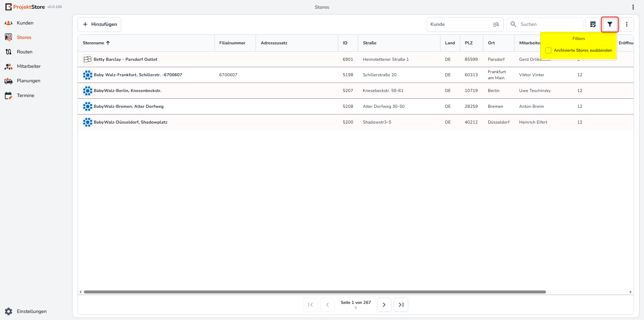The image size is (644, 320).
Task: Select Baby Walz-Frankfurt, Schillerstr. store name
Action: click(x=138, y=75)
